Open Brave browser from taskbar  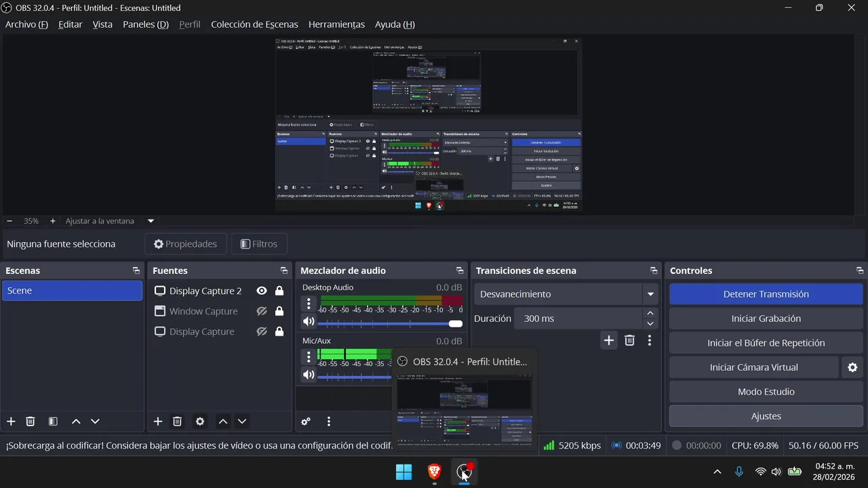435,472
